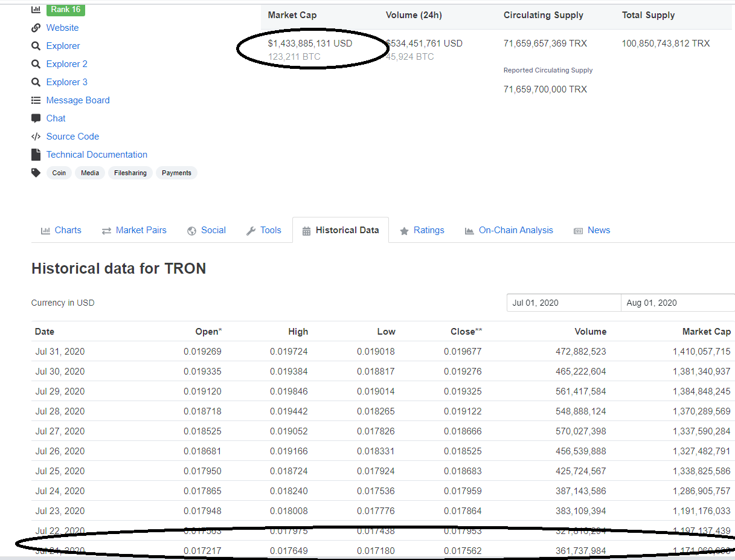This screenshot has width=735, height=560.
Task: Click the bar chart icon on Charts tab
Action: pyautogui.click(x=45, y=231)
